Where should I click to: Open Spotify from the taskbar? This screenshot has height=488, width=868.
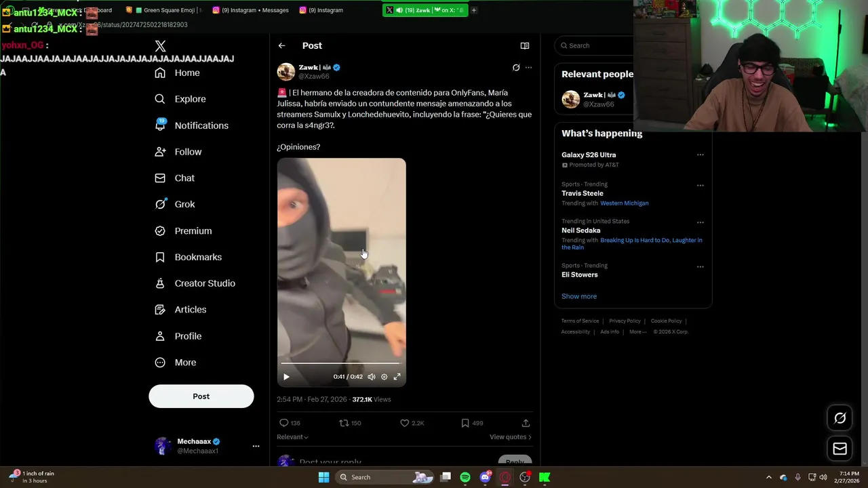(465, 477)
